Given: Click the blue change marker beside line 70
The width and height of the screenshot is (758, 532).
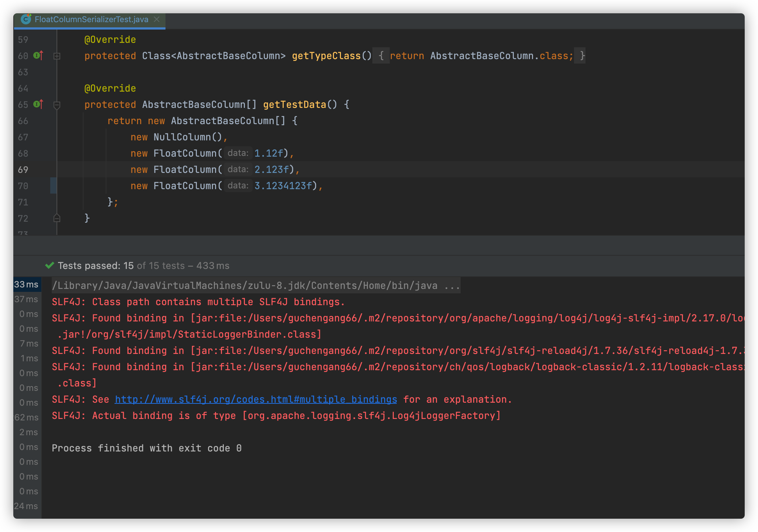Looking at the screenshot, I should coord(54,185).
